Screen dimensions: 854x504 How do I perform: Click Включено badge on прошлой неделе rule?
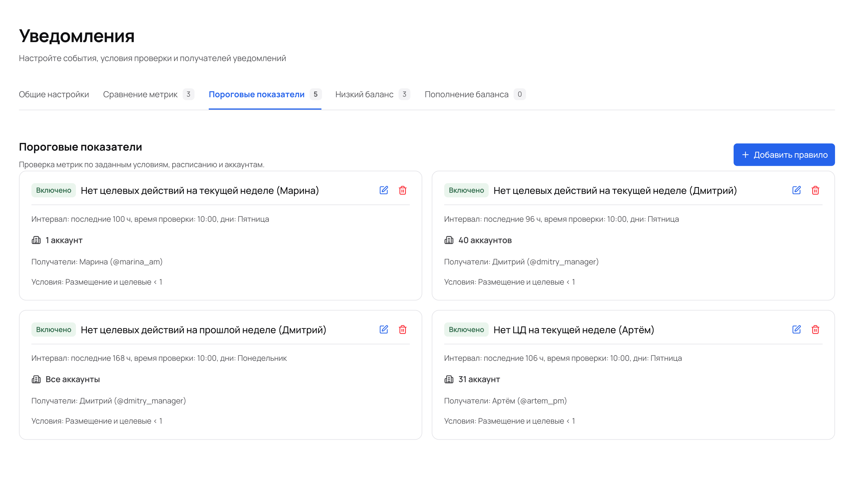[x=54, y=329]
